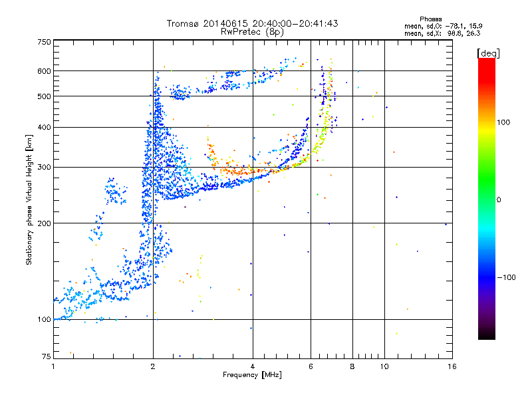Viewport: 532px width, 399px height.
Task: Click the 'mean, sd,X: 98.8, 26.3' text
Action: 442,33
